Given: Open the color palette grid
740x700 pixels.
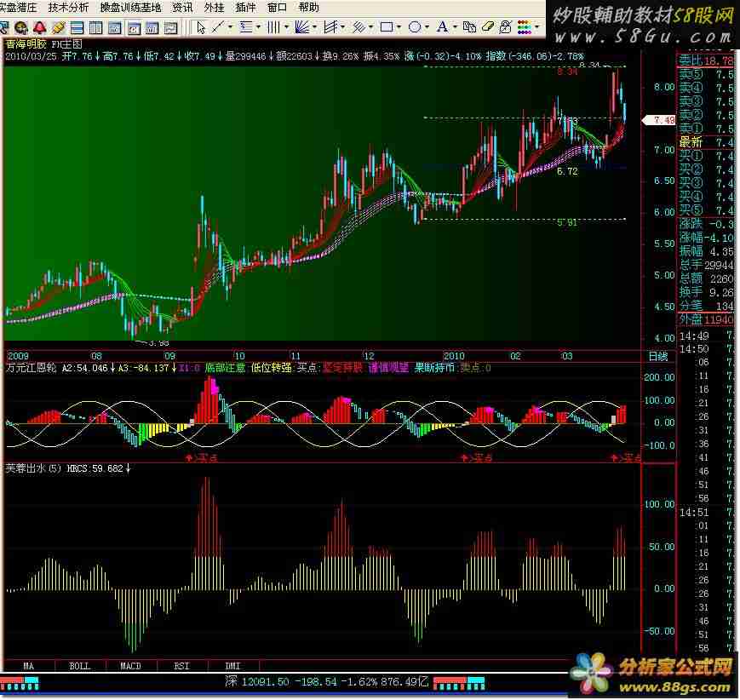Looking at the screenshot, I should coord(525,27).
